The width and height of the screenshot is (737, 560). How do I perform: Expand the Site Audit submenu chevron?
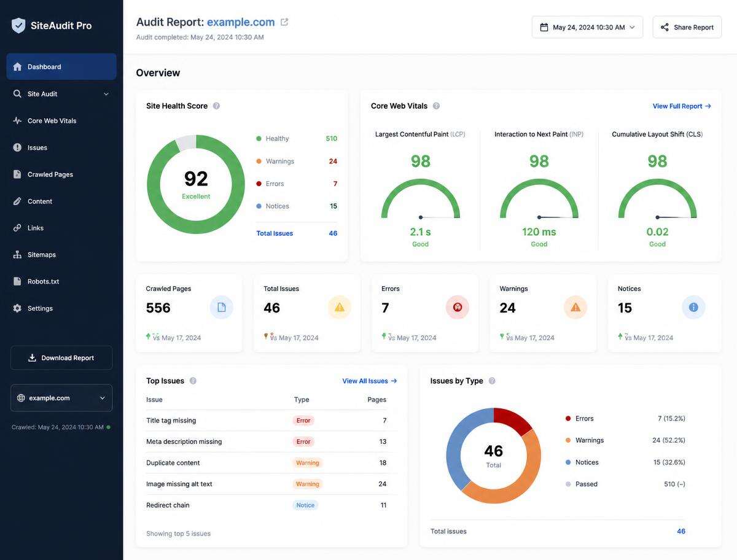coord(106,94)
